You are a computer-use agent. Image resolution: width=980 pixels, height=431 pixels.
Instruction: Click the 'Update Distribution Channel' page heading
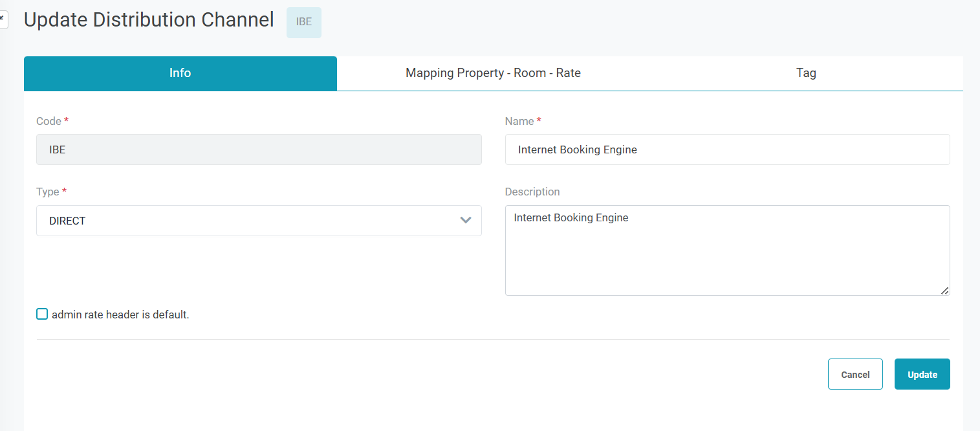[x=149, y=20]
